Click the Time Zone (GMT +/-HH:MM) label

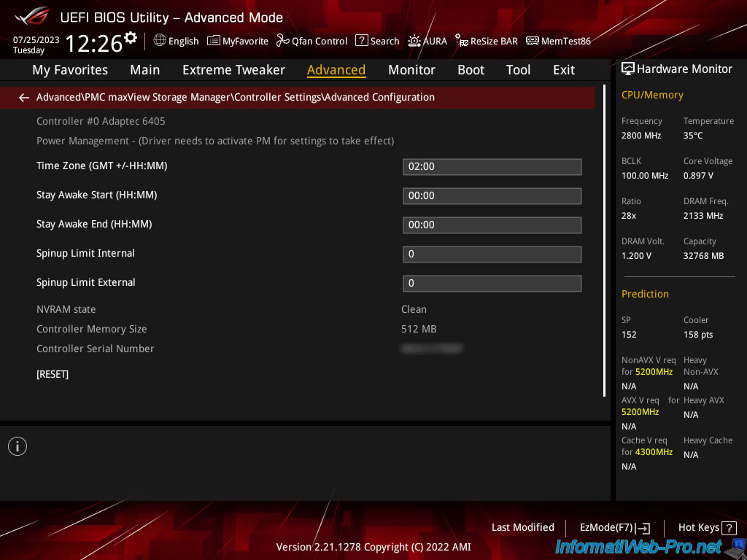point(102,166)
